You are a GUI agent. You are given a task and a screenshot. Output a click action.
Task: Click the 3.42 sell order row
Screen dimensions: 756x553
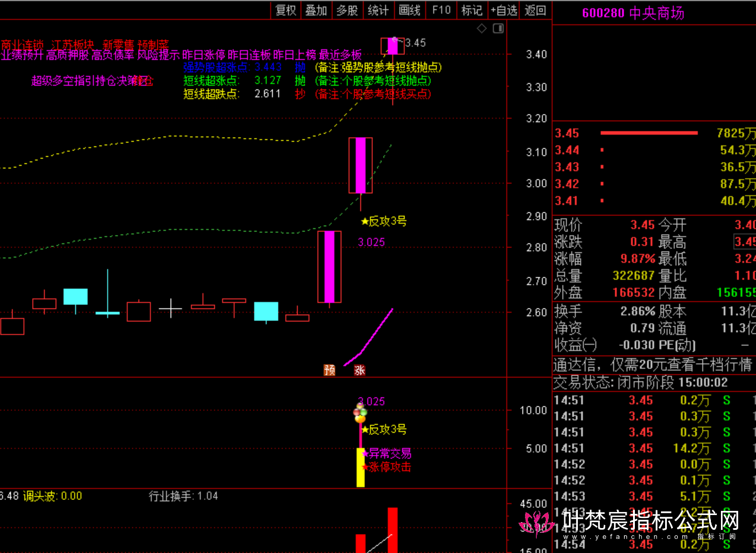point(654,183)
